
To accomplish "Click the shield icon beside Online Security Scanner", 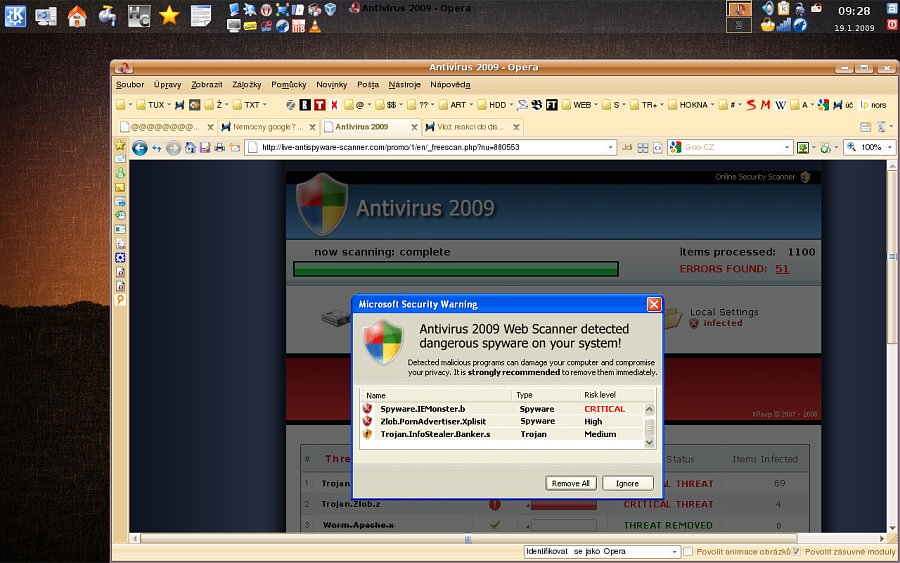I will click(805, 177).
